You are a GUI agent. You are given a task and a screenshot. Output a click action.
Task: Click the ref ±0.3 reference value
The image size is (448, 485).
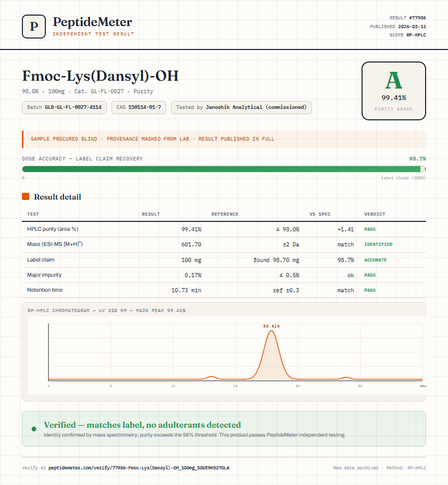point(286,290)
